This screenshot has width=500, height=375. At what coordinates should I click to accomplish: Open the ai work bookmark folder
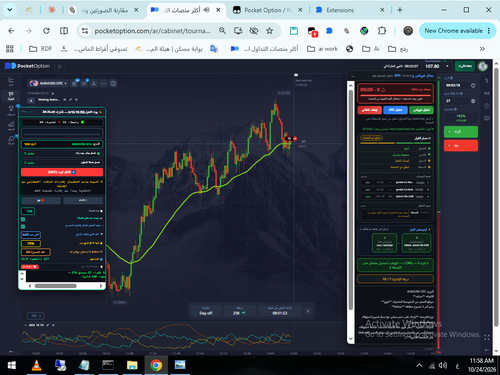pyautogui.click(x=322, y=49)
